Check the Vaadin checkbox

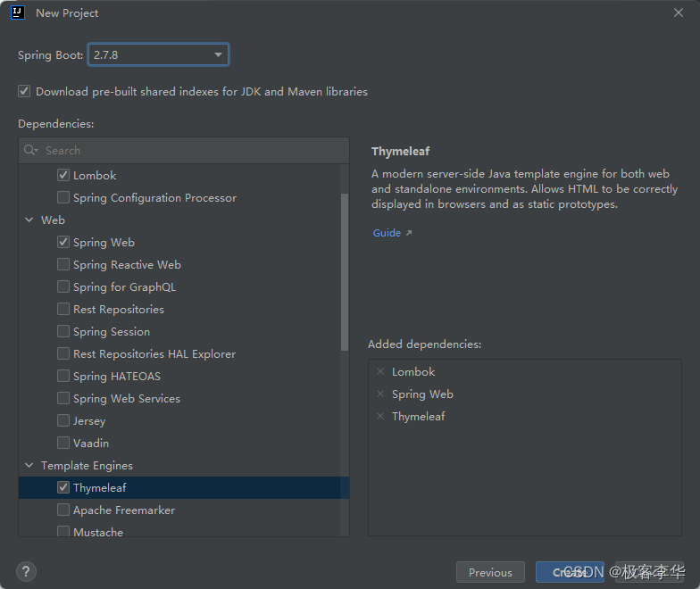pyautogui.click(x=63, y=443)
